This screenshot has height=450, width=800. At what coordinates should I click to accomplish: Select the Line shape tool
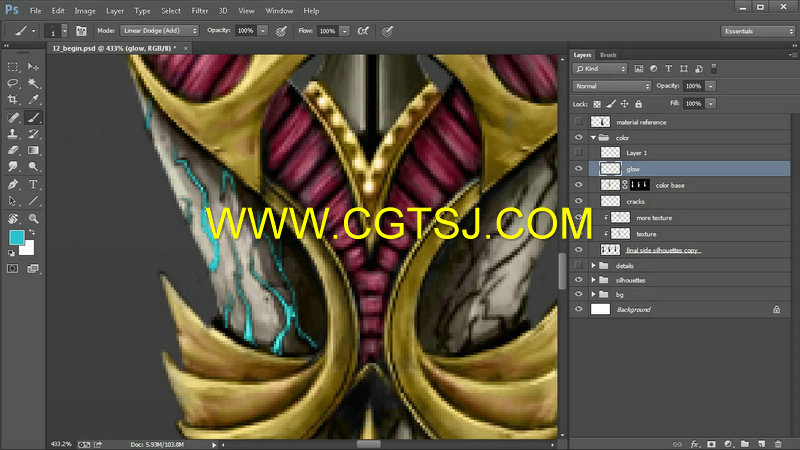(x=33, y=201)
